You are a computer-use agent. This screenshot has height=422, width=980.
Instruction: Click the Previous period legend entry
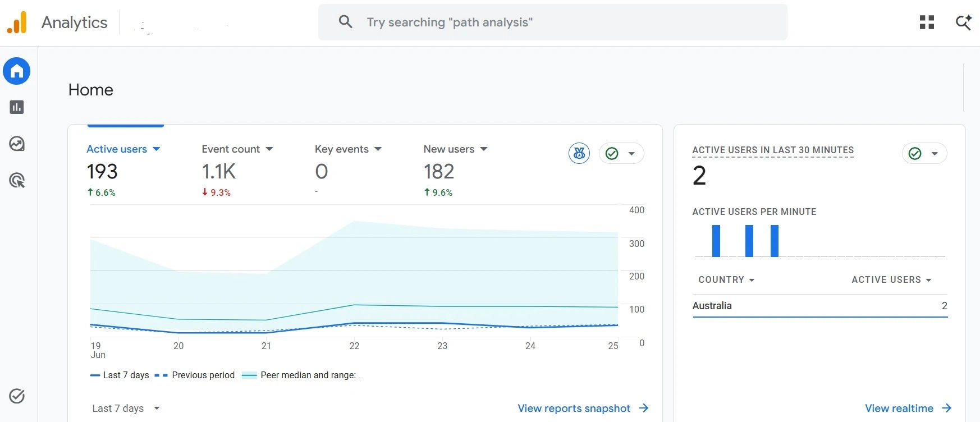click(x=195, y=375)
